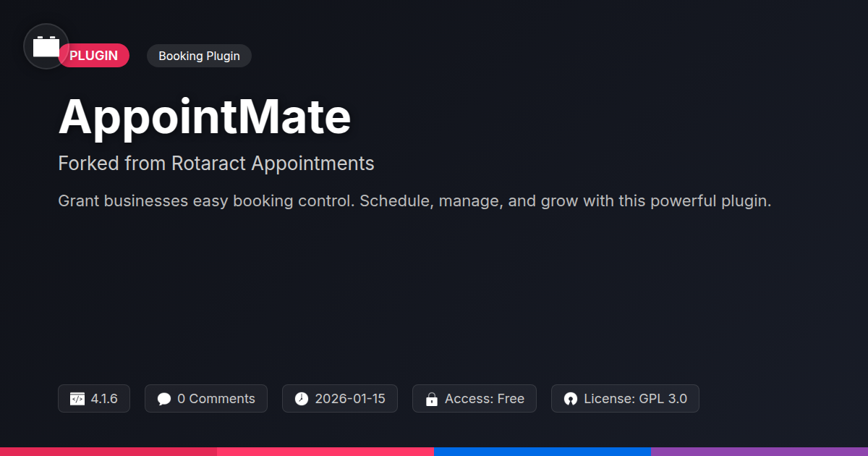This screenshot has width=868, height=456.
Task: Select the 2026-01-15 date badge
Action: tap(340, 399)
